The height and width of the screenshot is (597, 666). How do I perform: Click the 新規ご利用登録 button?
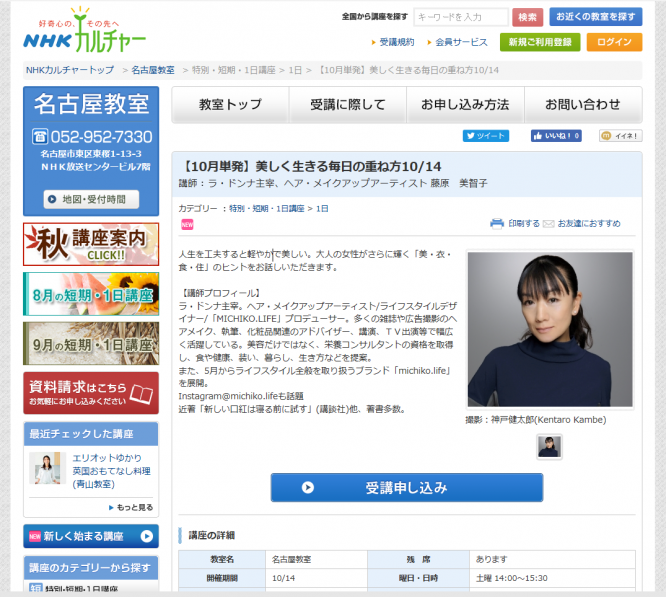click(x=540, y=42)
